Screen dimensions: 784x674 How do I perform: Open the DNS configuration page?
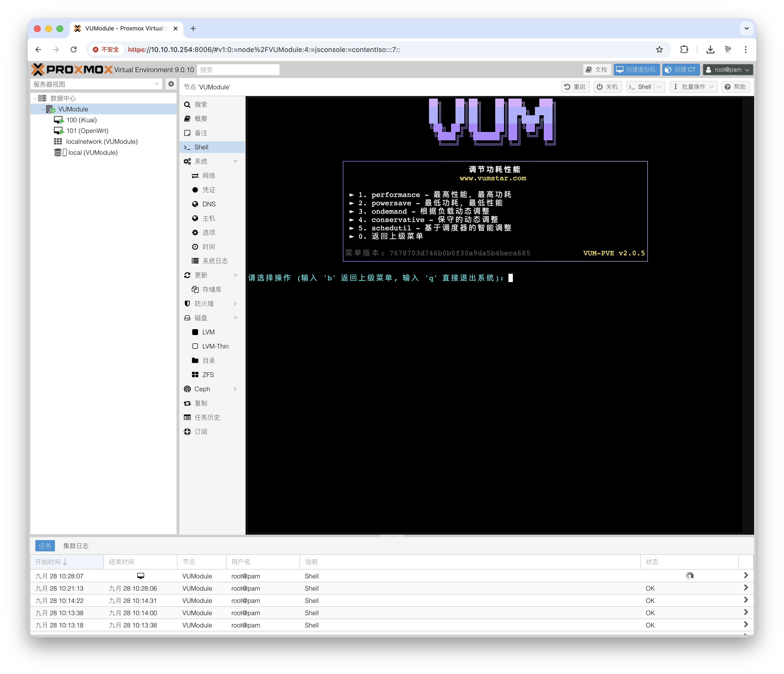[x=208, y=204]
